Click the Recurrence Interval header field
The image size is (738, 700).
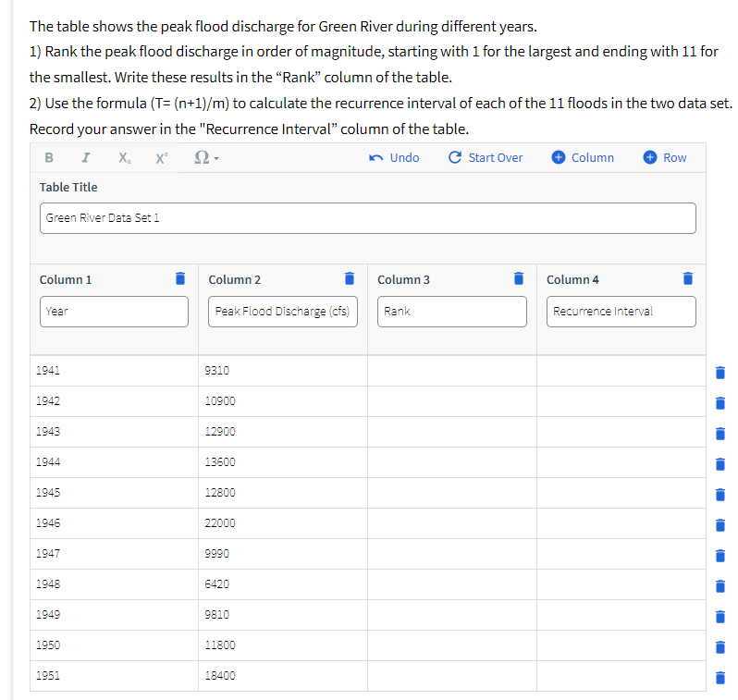(621, 312)
